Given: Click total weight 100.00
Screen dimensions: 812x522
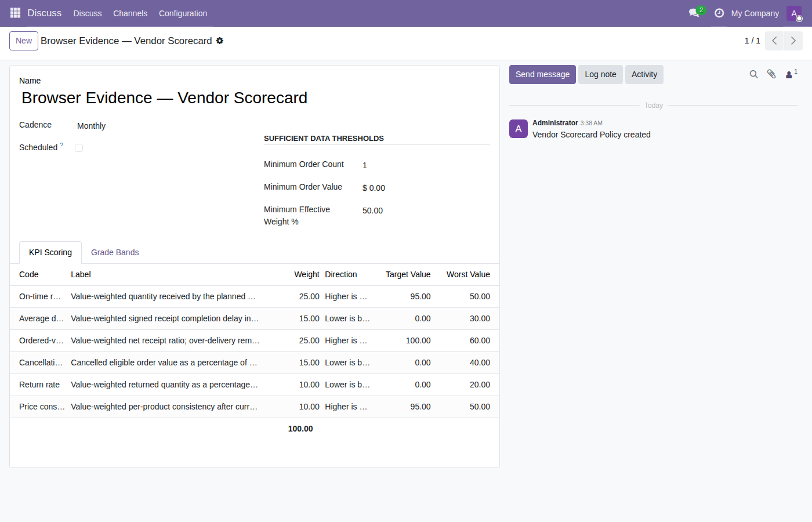Looking at the screenshot, I should click(x=300, y=429).
